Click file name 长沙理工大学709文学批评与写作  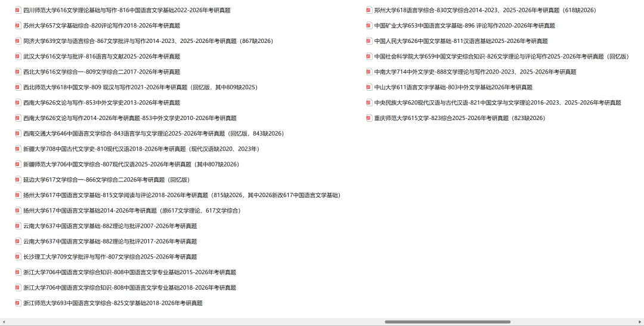point(110,257)
